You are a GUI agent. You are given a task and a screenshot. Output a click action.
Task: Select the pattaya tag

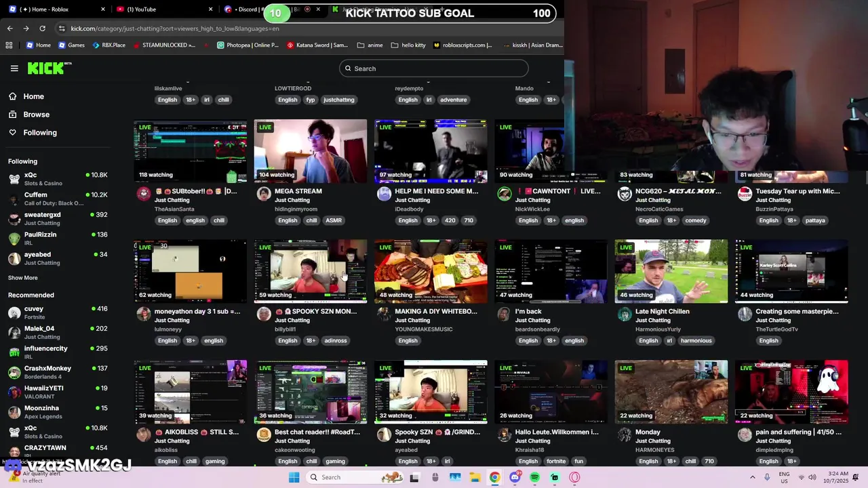[x=815, y=220]
